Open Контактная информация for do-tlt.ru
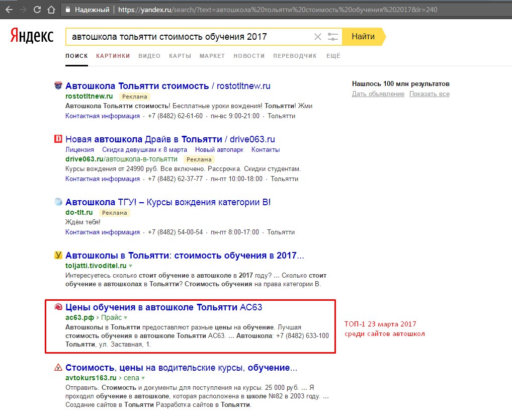512x420 pixels. pyautogui.click(x=103, y=232)
